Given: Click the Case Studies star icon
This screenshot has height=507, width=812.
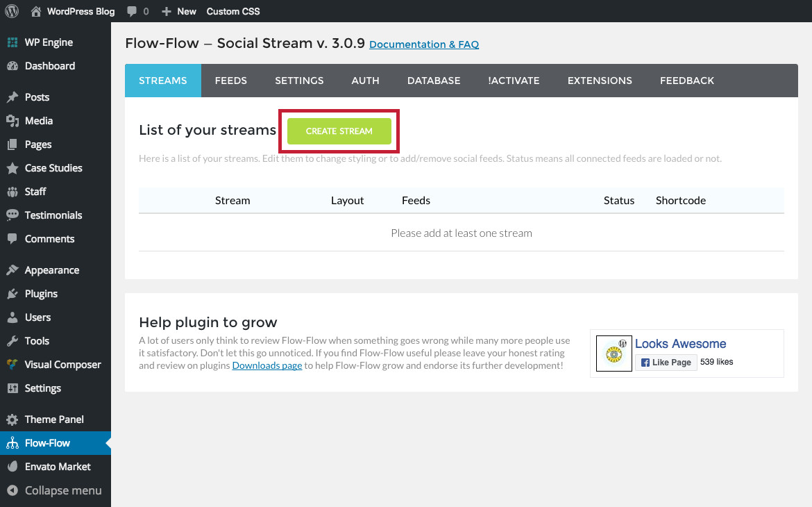Looking at the screenshot, I should [12, 168].
